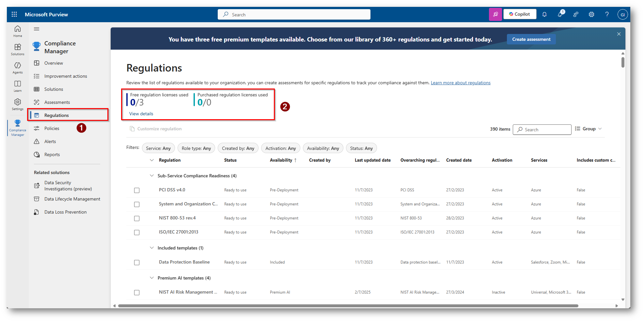Click the help question mark icon
The height and width of the screenshot is (322, 644).
click(x=607, y=14)
